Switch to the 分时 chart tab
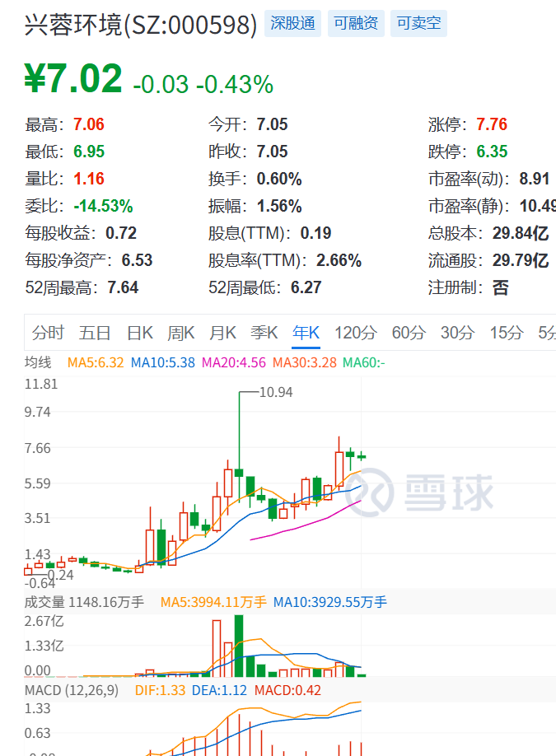 [x=48, y=333]
